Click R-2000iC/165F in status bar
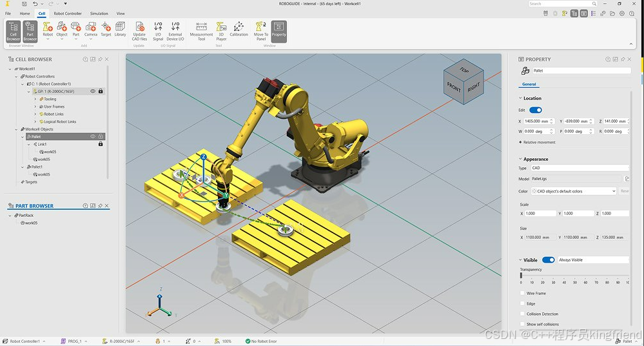 click(x=121, y=341)
